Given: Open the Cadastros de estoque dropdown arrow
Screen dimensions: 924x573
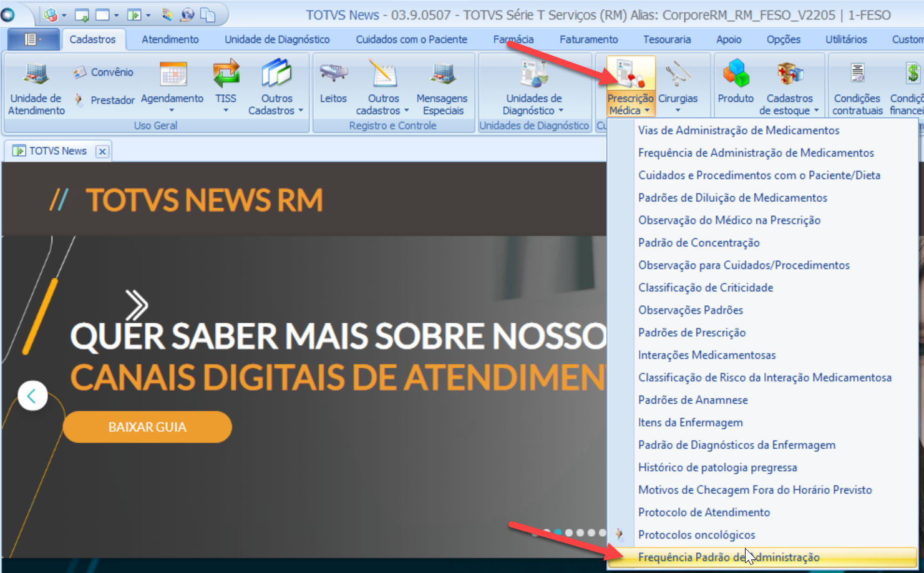Looking at the screenshot, I should [816, 110].
